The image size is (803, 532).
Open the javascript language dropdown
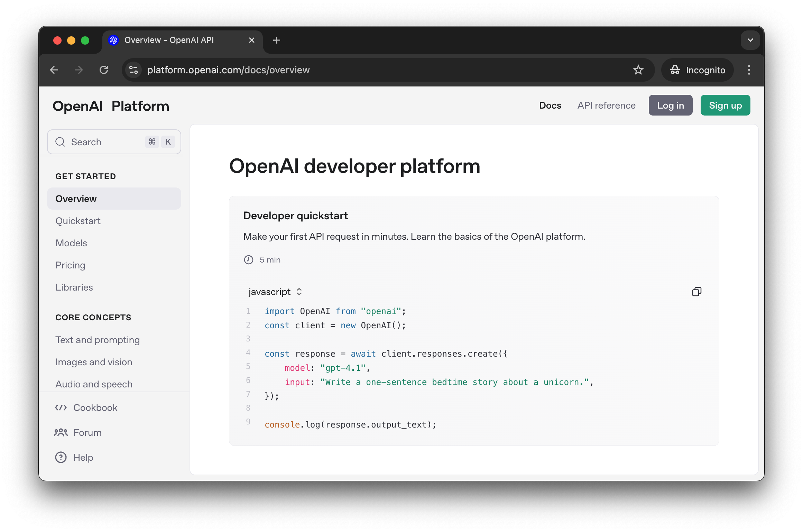tap(275, 292)
